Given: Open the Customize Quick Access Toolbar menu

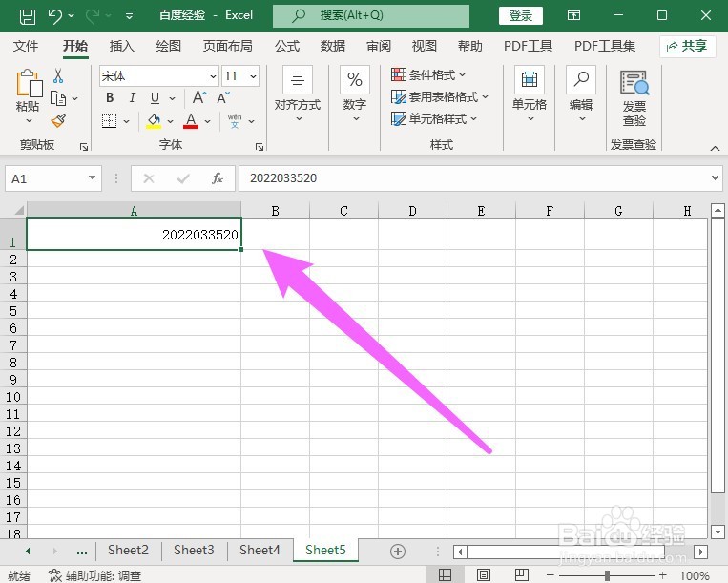Looking at the screenshot, I should coord(130,17).
